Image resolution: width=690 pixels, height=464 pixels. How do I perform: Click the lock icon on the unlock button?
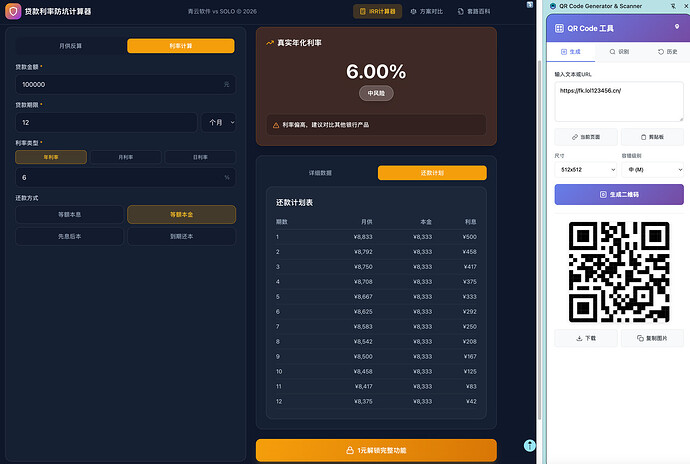coord(350,450)
